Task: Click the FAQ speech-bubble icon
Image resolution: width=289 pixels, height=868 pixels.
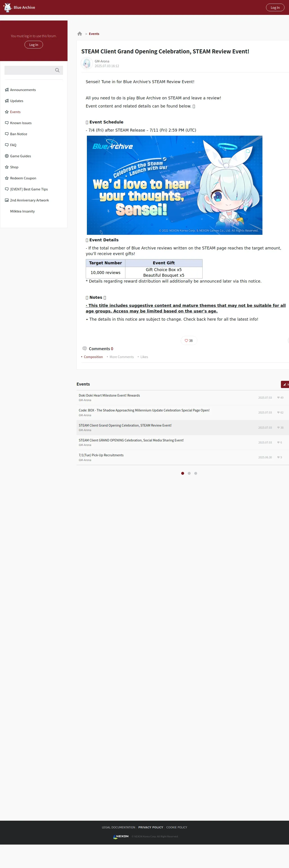Action: tap(7, 145)
